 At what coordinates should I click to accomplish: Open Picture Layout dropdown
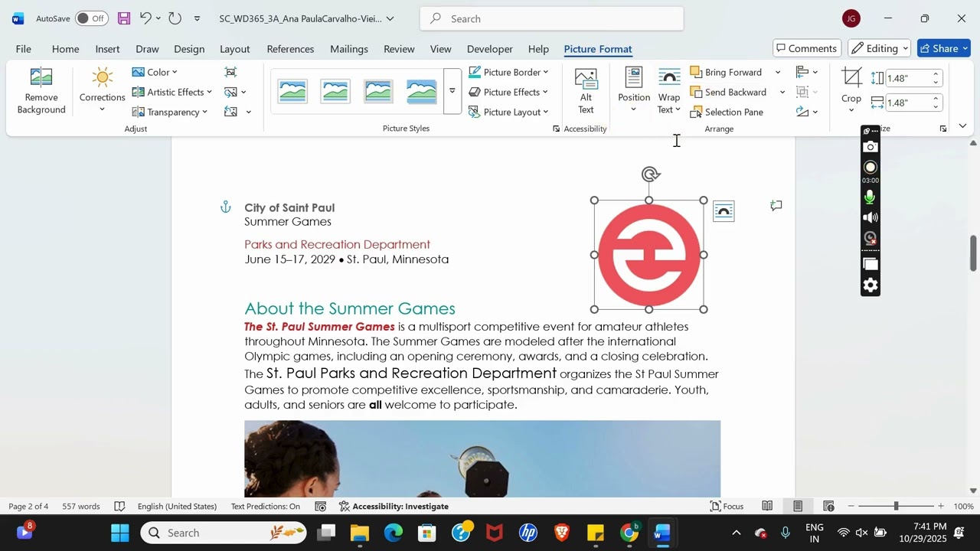508,112
